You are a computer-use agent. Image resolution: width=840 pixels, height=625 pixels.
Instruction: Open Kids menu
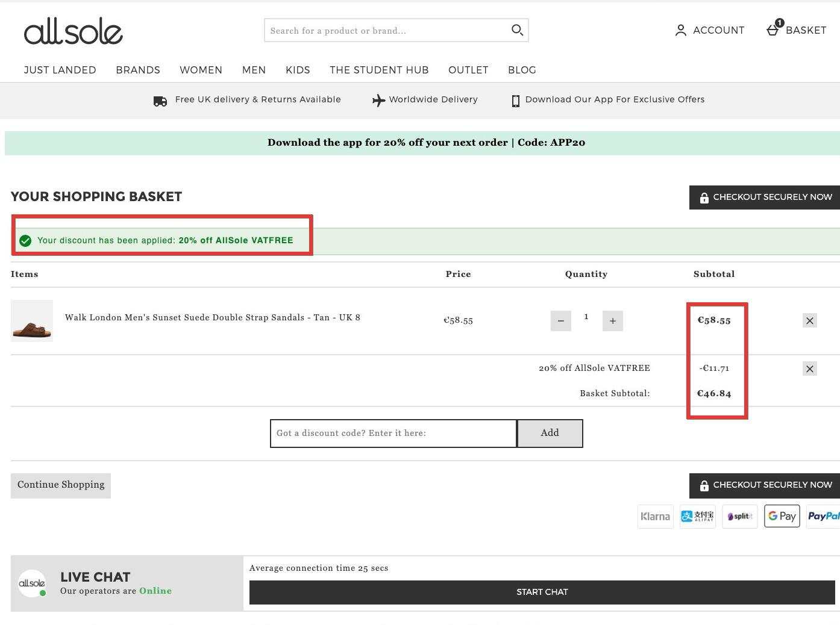coord(298,70)
